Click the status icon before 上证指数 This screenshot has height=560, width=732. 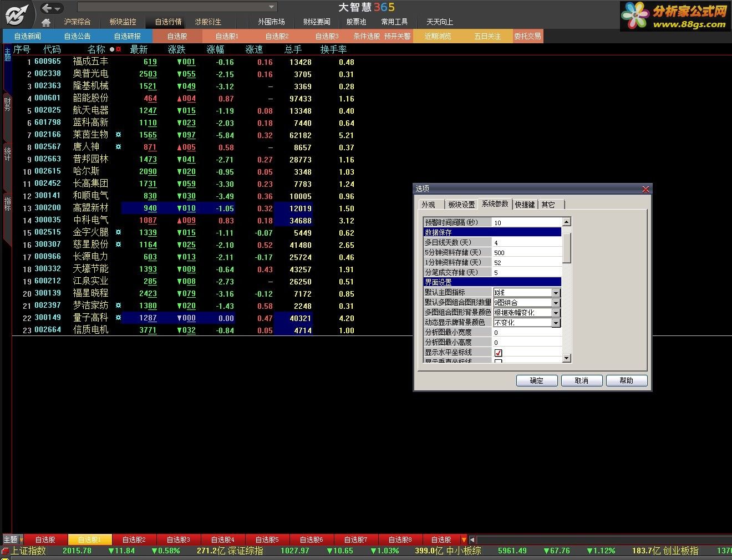5,551
